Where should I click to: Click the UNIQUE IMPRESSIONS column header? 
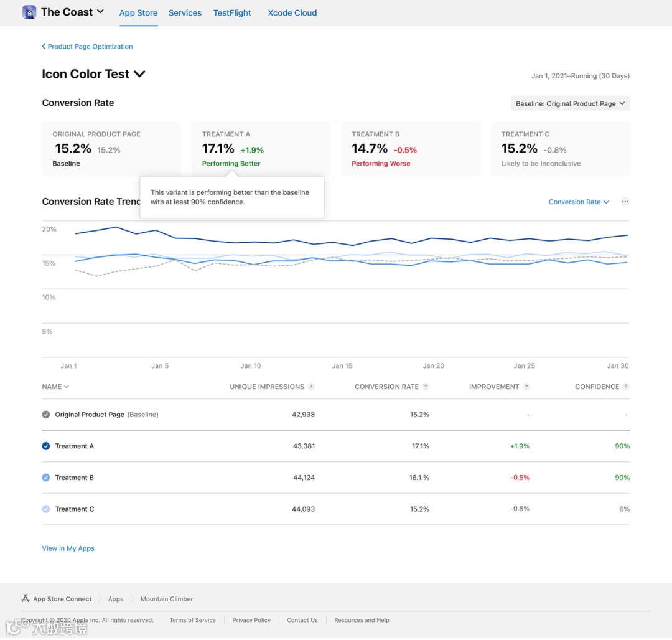pyautogui.click(x=266, y=387)
